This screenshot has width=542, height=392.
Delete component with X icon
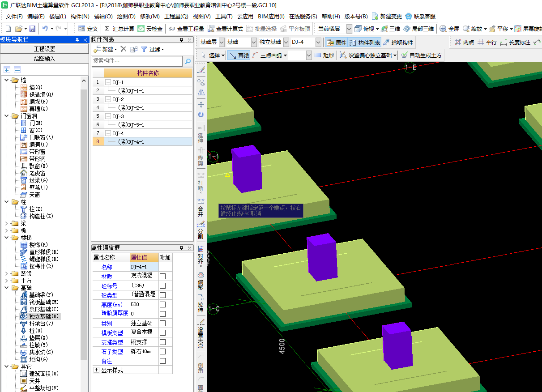point(124,49)
